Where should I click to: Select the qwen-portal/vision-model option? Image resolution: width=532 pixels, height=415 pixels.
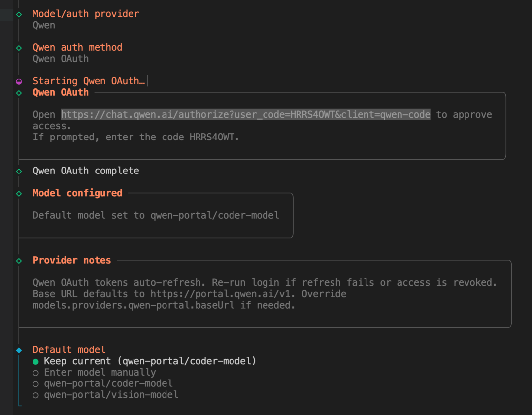(105, 395)
